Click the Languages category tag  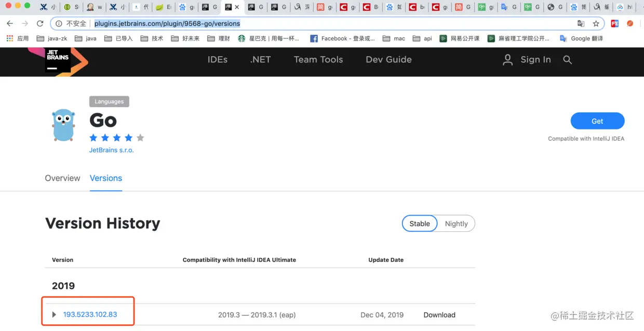click(109, 101)
